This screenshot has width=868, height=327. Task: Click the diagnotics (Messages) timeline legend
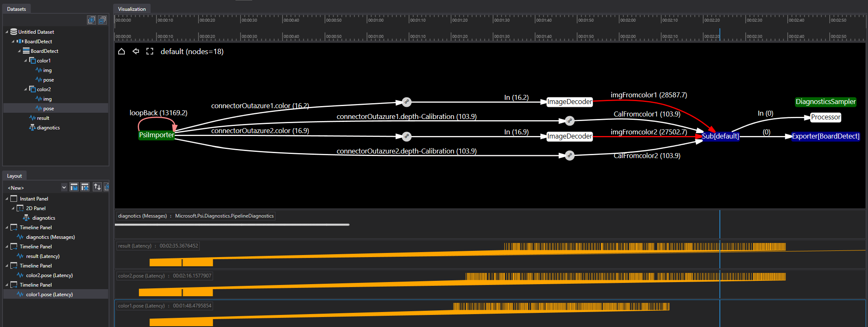click(x=196, y=216)
